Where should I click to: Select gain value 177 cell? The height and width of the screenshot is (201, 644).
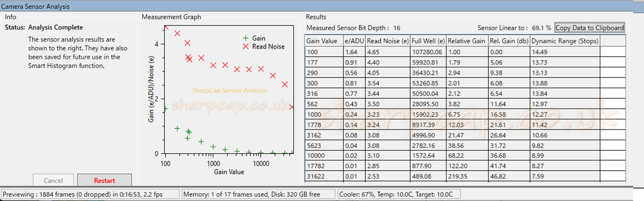point(324,62)
